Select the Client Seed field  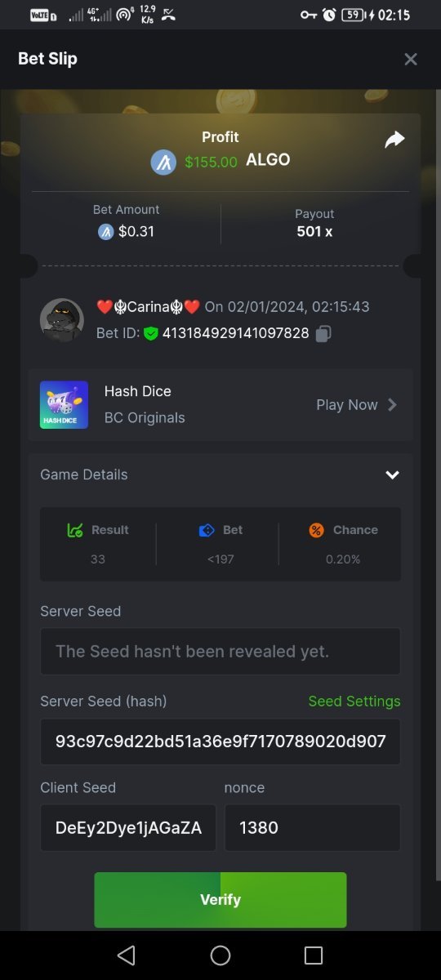tap(128, 828)
